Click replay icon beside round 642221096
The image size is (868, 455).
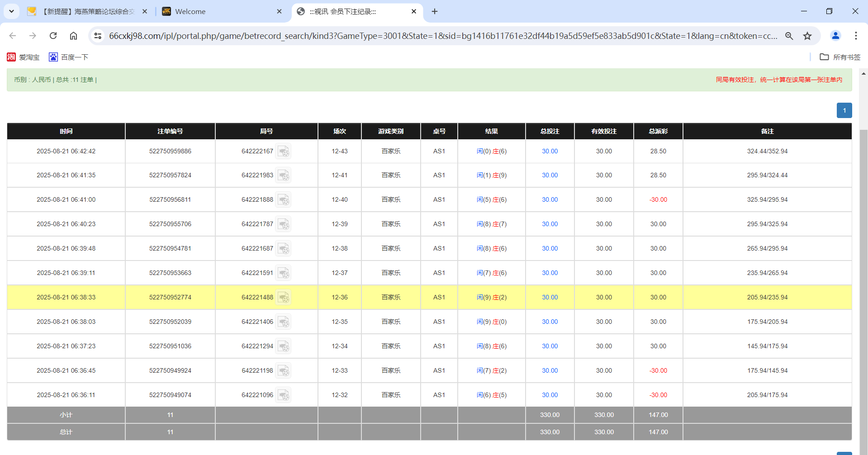pyautogui.click(x=284, y=395)
